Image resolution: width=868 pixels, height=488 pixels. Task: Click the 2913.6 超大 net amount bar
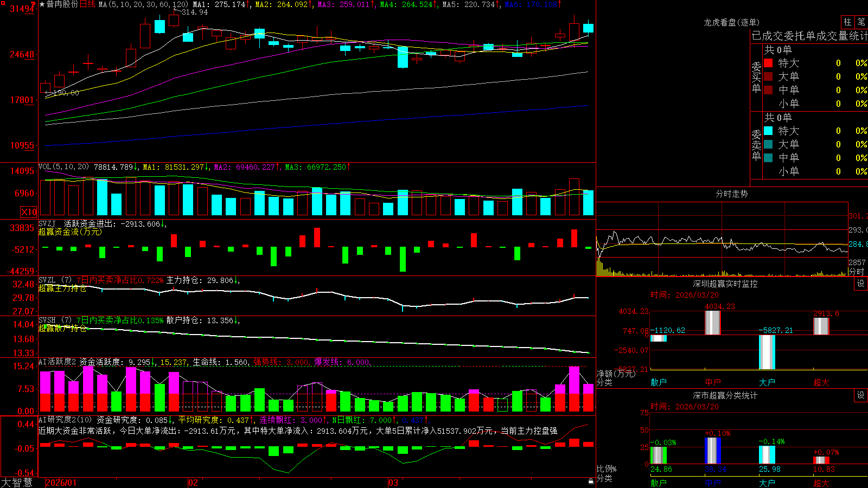(x=821, y=326)
